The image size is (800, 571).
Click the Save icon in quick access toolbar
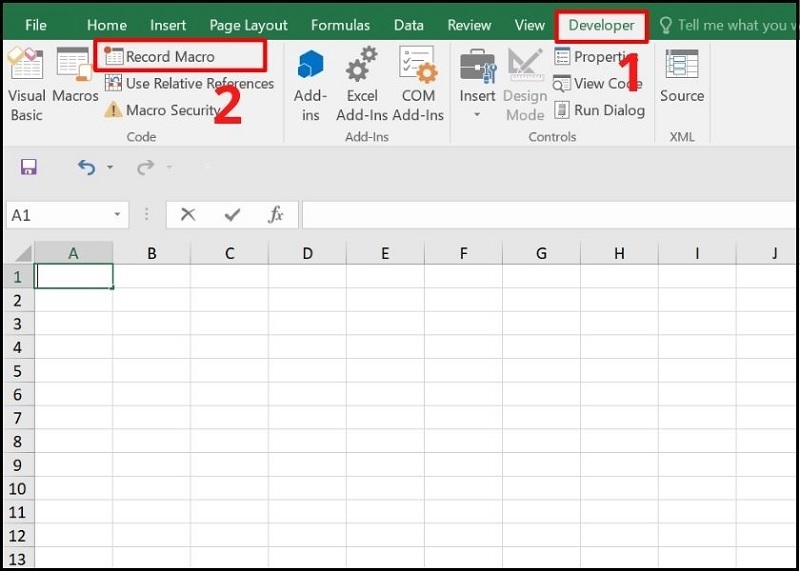point(28,167)
